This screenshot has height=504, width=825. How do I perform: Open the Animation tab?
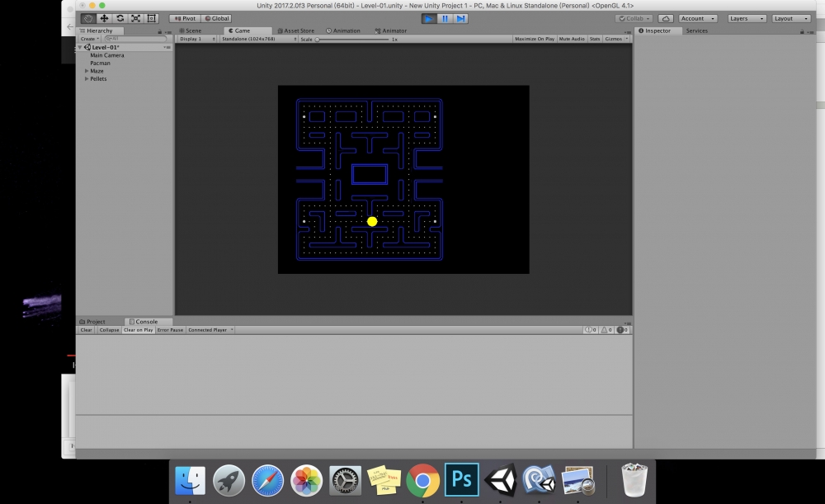click(343, 31)
